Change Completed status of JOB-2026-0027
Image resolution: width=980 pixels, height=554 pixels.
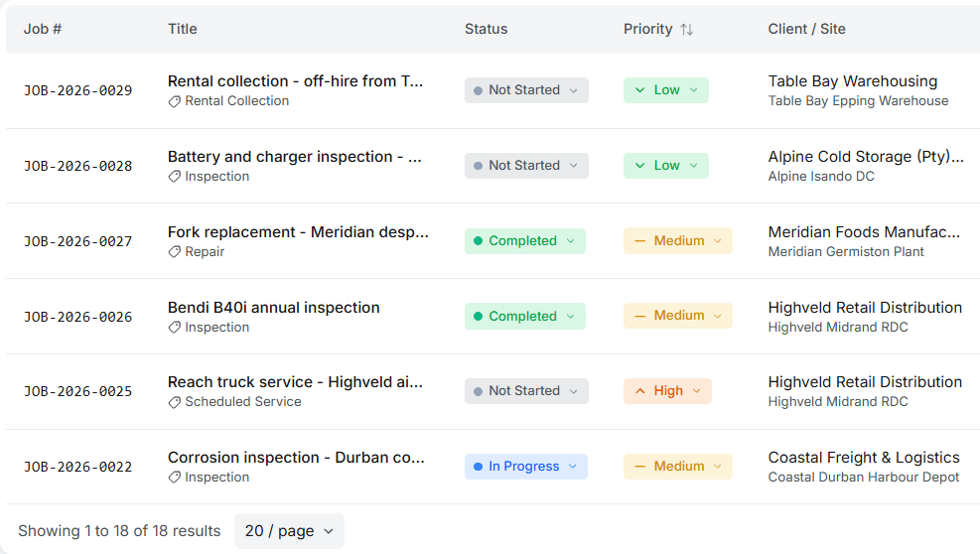point(525,240)
